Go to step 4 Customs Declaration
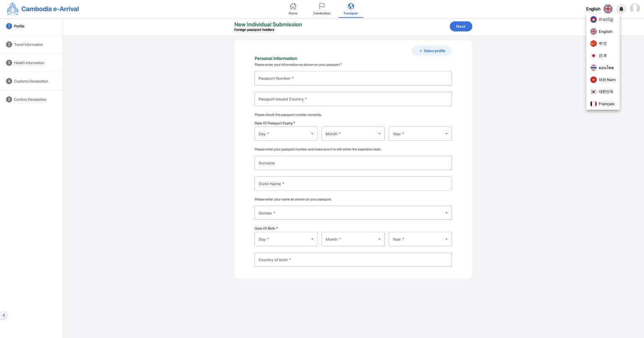 coord(31,81)
